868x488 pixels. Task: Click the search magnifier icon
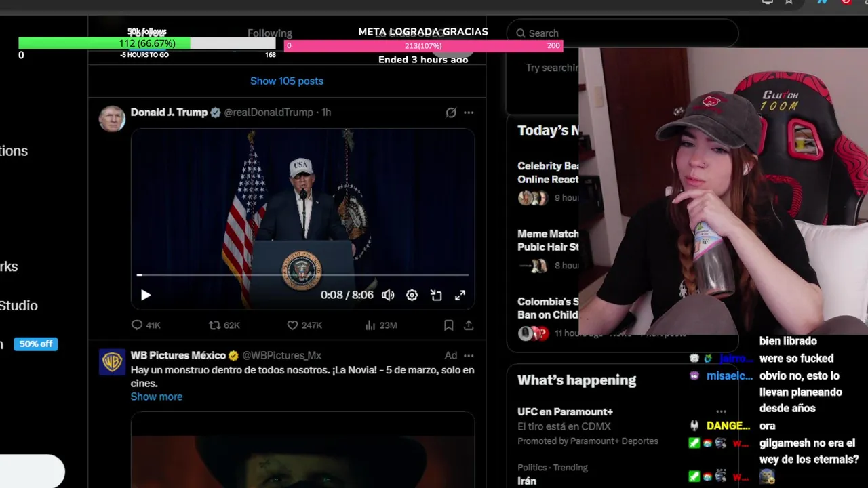pyautogui.click(x=521, y=33)
